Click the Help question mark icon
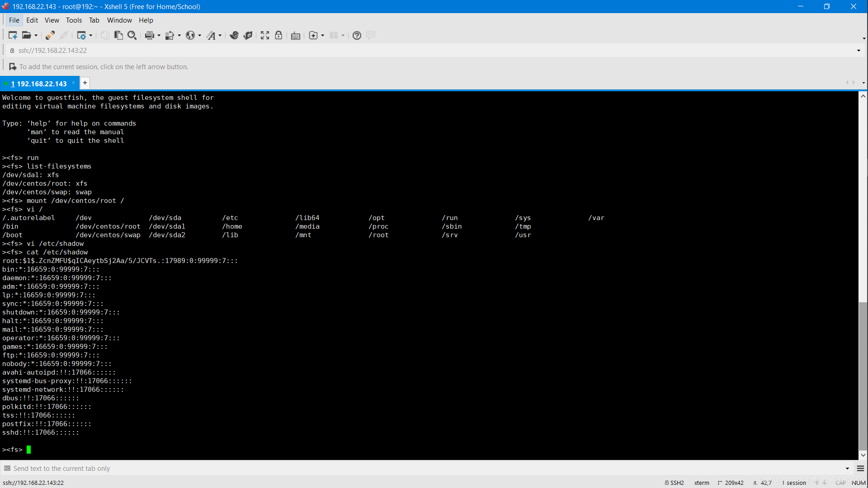868x488 pixels. pos(357,35)
